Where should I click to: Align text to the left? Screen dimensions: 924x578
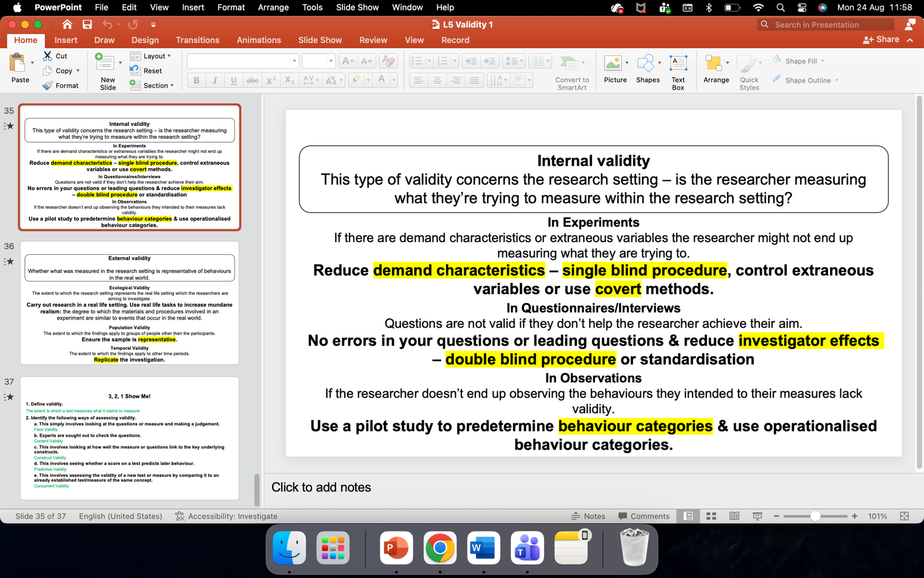(x=419, y=80)
